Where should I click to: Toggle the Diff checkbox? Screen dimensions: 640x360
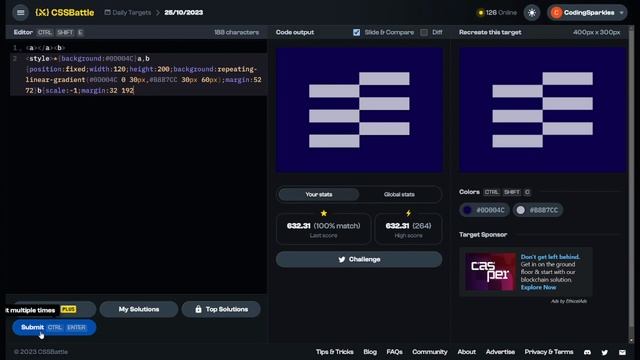424,32
